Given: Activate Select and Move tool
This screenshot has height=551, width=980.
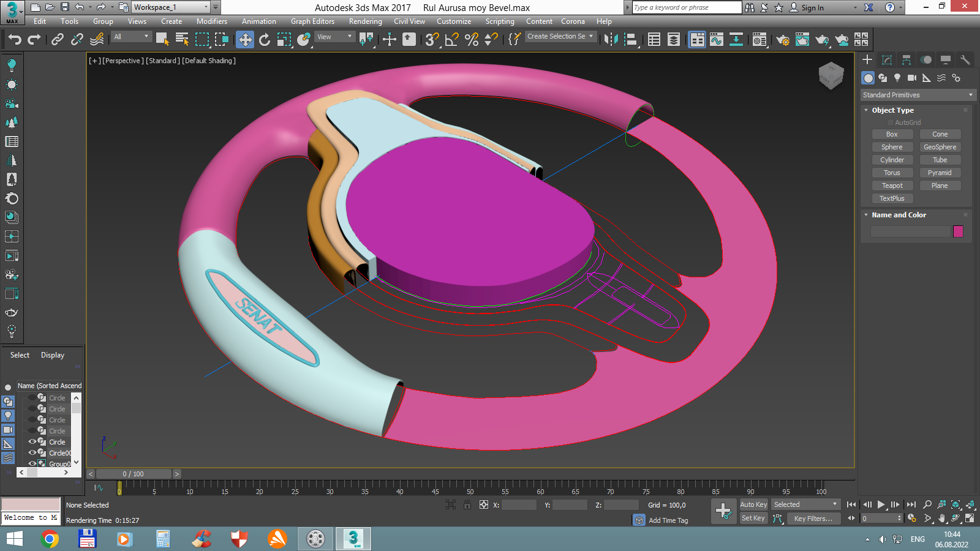Looking at the screenshot, I should tap(245, 39).
